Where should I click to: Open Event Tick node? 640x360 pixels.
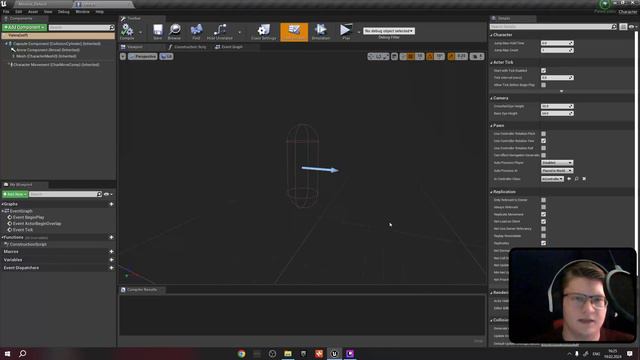pyautogui.click(x=22, y=230)
